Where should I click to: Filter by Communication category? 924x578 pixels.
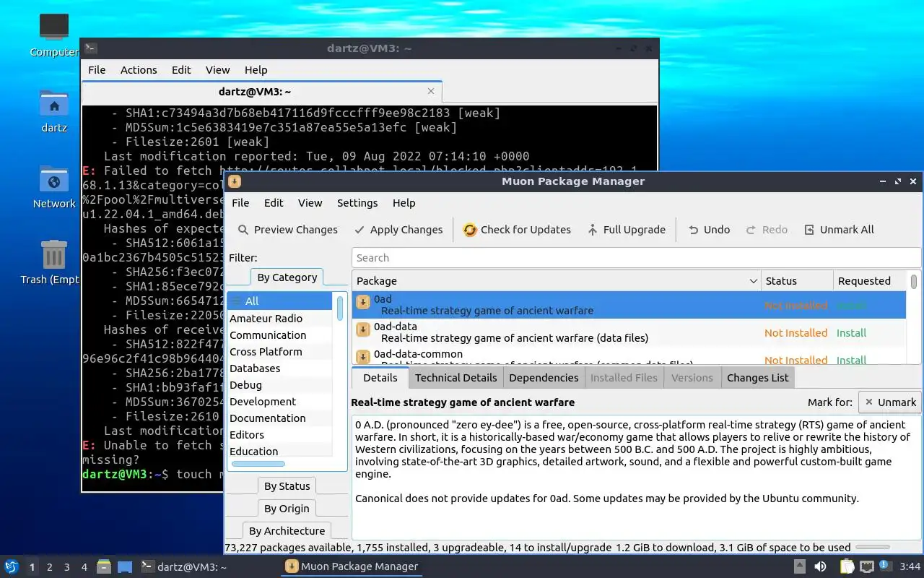tap(280, 335)
